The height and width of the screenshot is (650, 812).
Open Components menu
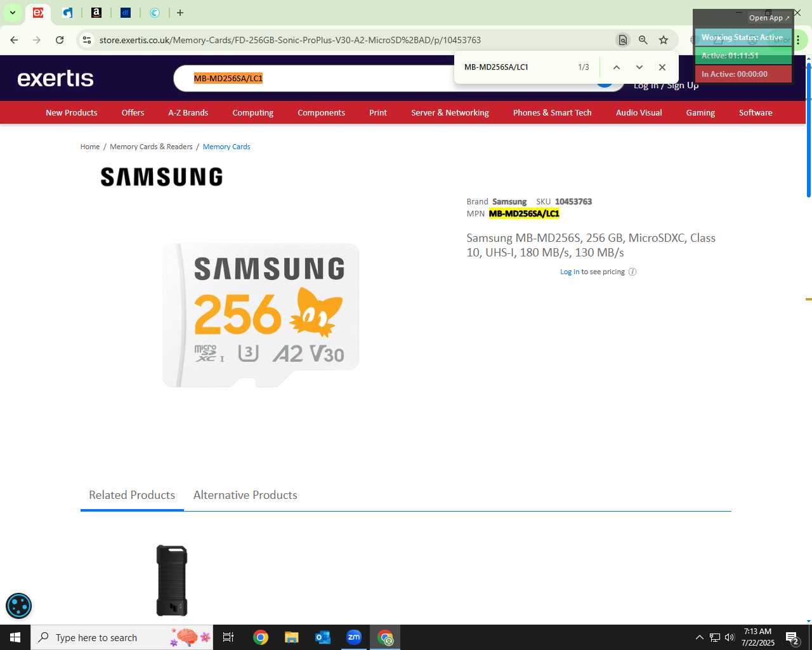tap(321, 112)
